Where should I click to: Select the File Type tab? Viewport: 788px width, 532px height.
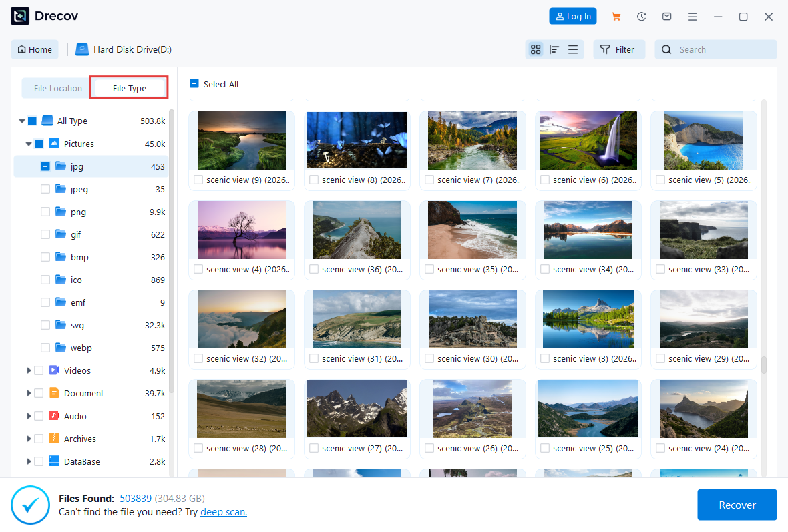click(x=129, y=88)
